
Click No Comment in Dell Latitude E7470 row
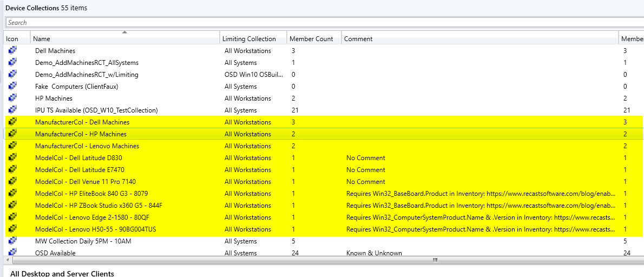pyautogui.click(x=365, y=170)
